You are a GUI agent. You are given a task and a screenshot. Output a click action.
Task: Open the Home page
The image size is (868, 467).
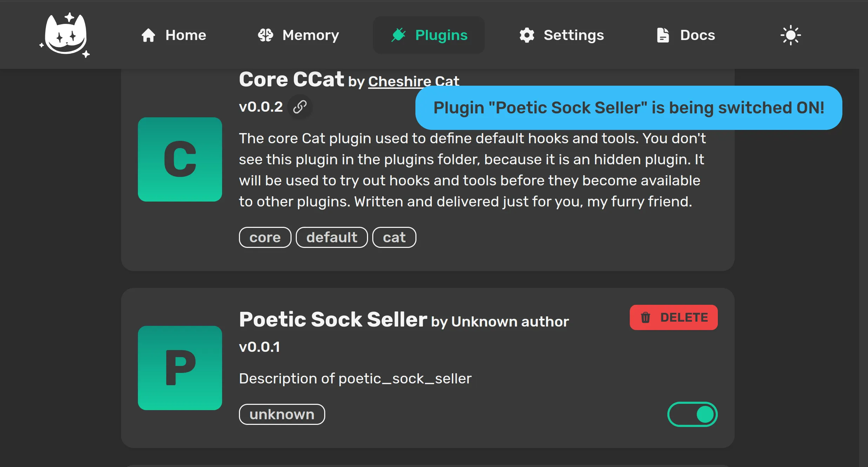tap(174, 35)
